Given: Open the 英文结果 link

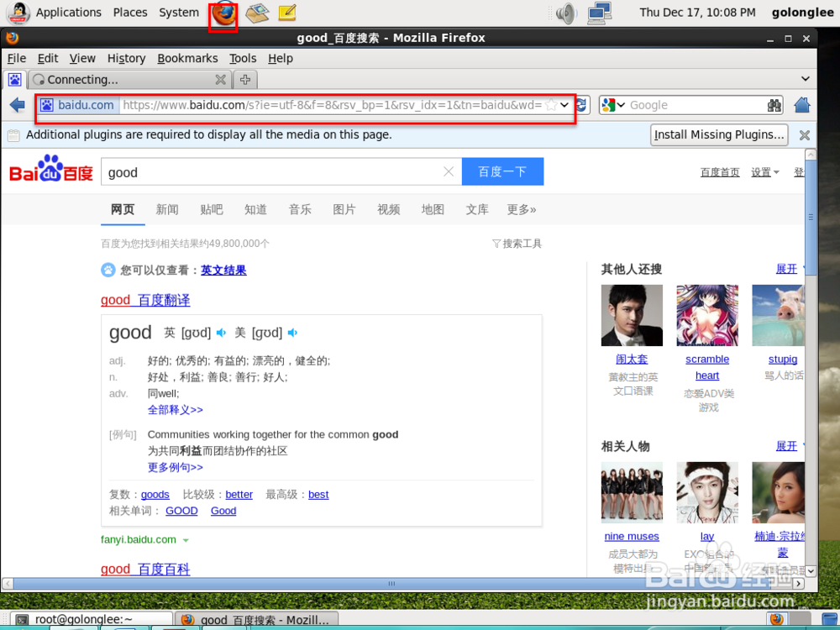Looking at the screenshot, I should (x=223, y=270).
